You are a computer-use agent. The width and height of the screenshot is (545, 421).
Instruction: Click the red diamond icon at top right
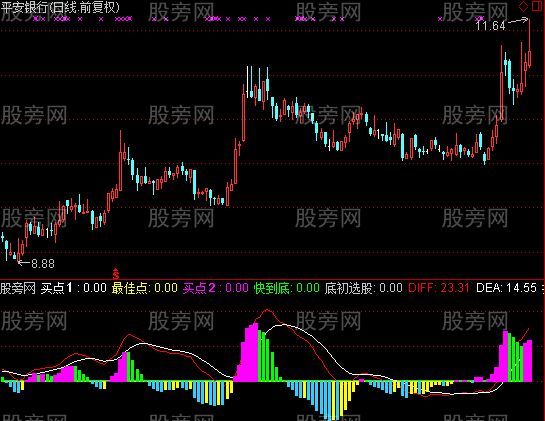[523, 6]
